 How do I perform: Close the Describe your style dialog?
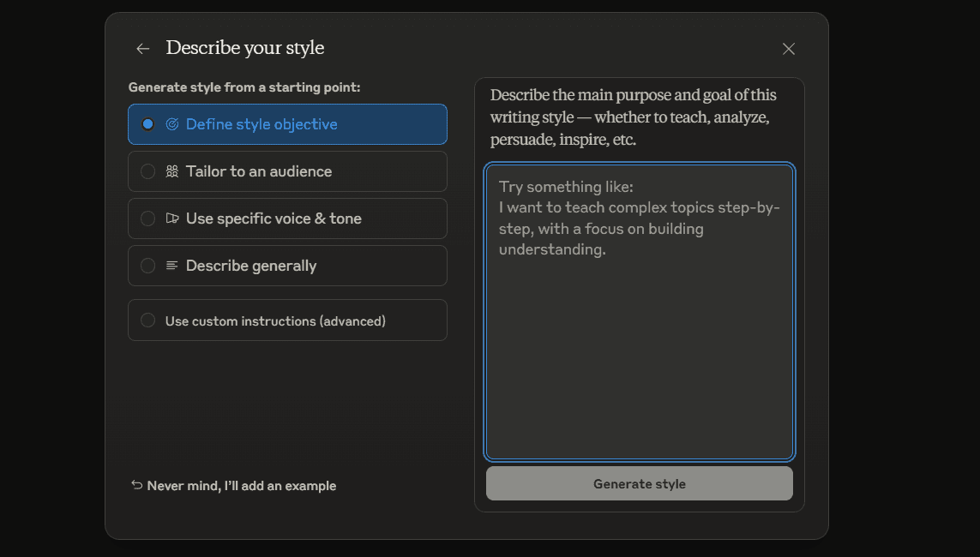789,49
